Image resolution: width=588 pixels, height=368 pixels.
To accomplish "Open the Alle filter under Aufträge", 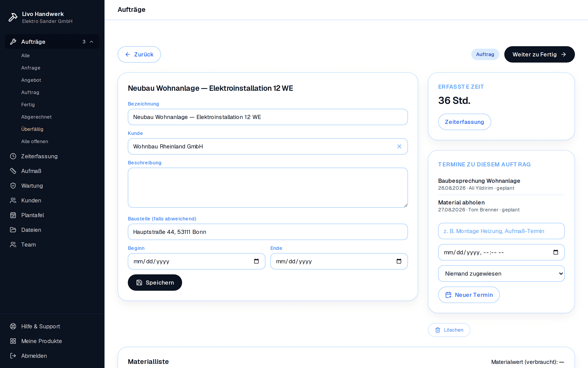I will click(25, 55).
